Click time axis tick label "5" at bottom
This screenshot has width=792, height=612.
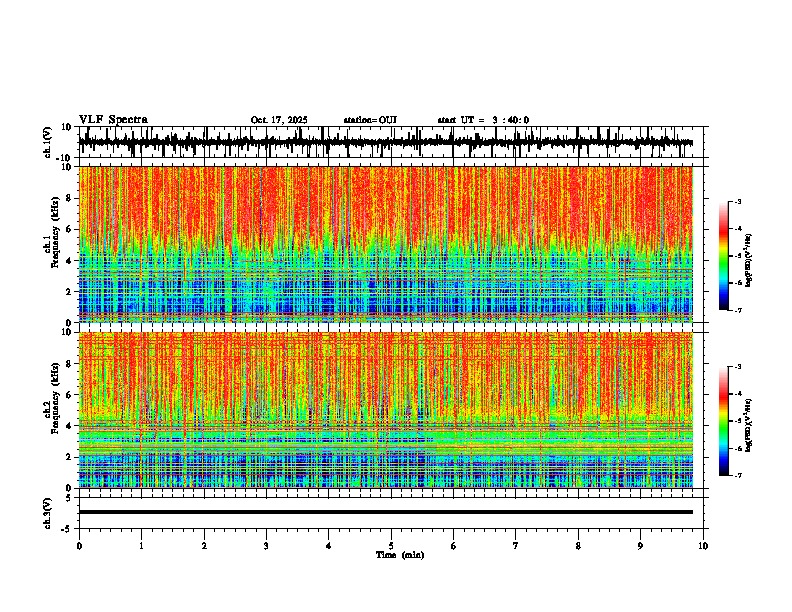[391, 546]
